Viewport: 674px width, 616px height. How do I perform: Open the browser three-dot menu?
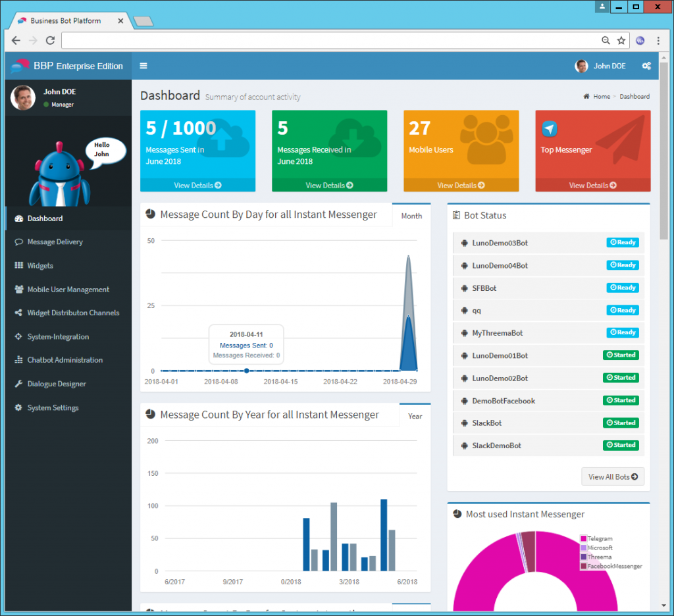658,40
